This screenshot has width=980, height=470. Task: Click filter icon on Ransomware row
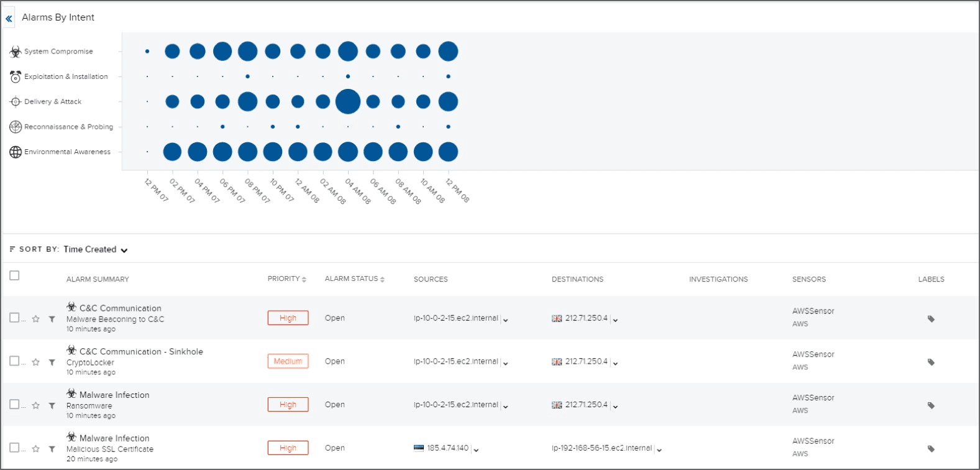click(52, 405)
